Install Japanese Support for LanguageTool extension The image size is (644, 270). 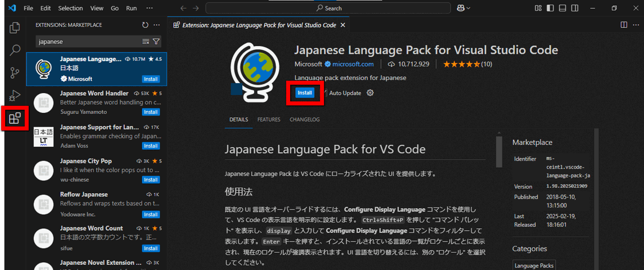click(x=151, y=146)
